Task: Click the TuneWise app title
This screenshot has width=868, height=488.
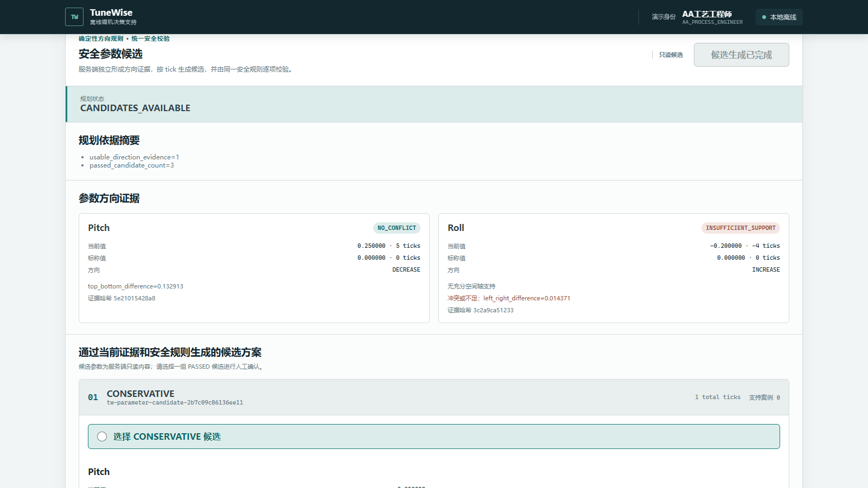Action: pyautogui.click(x=111, y=12)
